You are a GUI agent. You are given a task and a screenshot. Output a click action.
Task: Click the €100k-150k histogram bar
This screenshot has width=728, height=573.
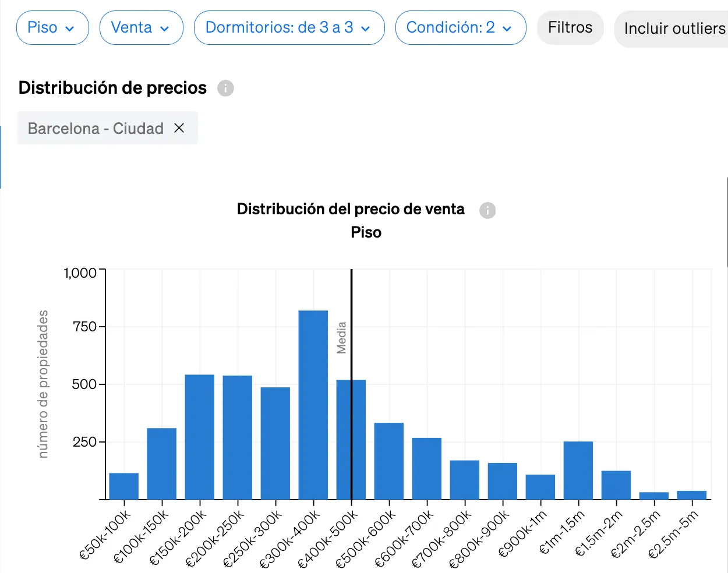pyautogui.click(x=162, y=464)
